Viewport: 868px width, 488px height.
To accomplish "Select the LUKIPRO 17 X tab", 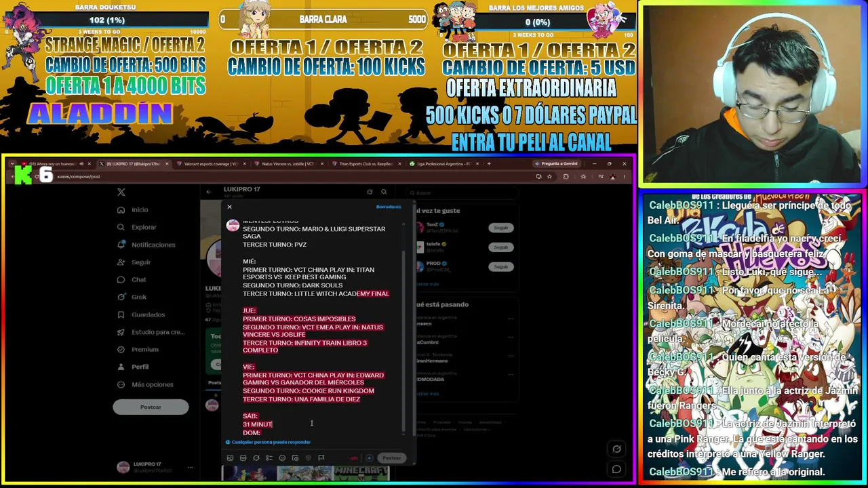I will [133, 163].
